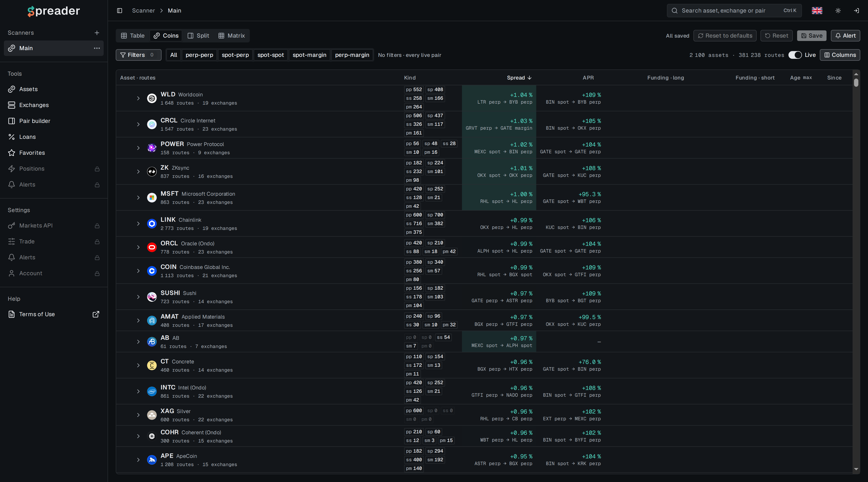Open the Pair builder tool
Screen dimensions: 868x482
54,120
